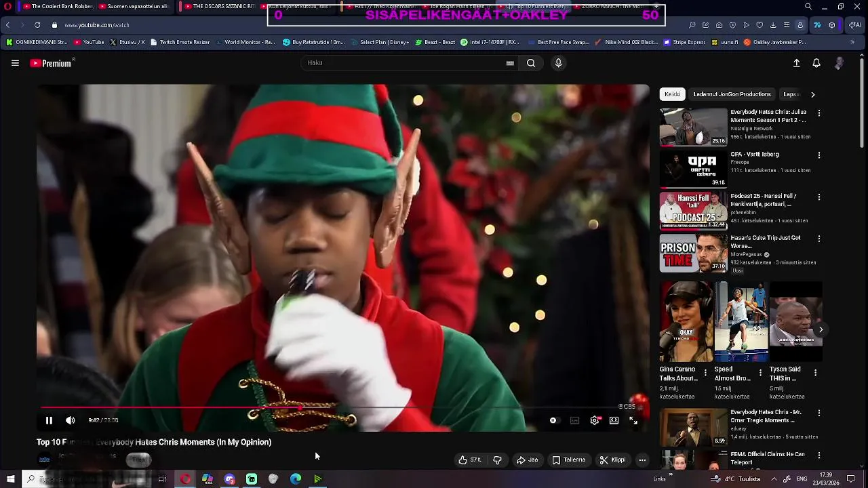Open options for Julius Moments video
The width and height of the screenshot is (868, 488).
pos(819,113)
